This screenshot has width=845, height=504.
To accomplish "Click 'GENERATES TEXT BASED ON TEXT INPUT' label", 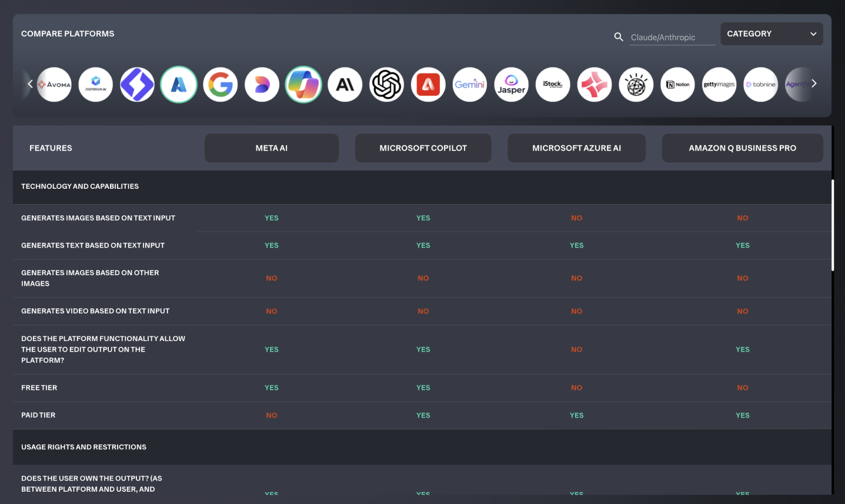I will coord(93,245).
